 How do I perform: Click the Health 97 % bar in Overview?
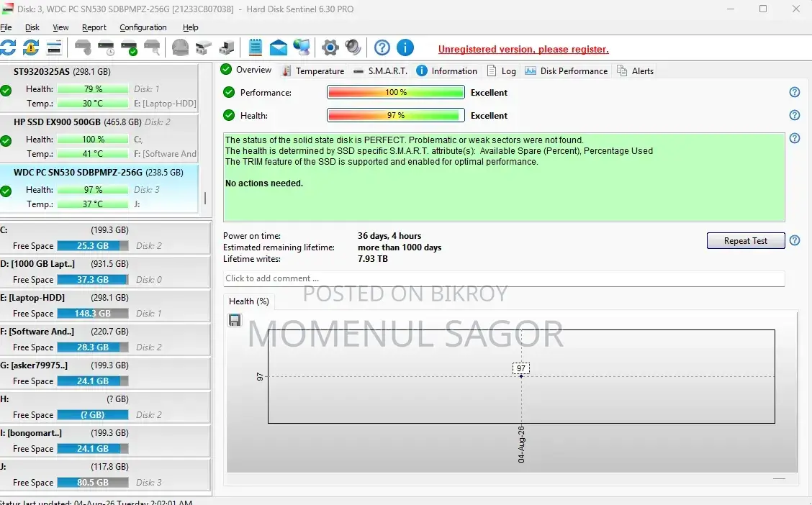tap(396, 115)
